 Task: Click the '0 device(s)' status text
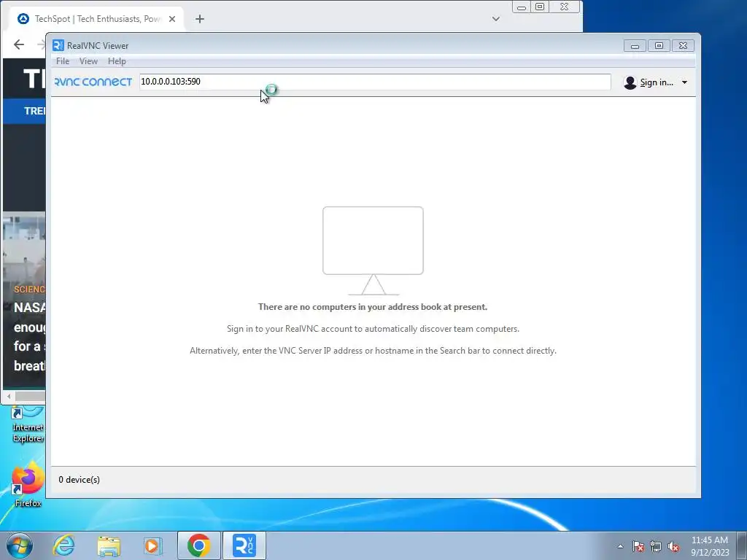(79, 480)
